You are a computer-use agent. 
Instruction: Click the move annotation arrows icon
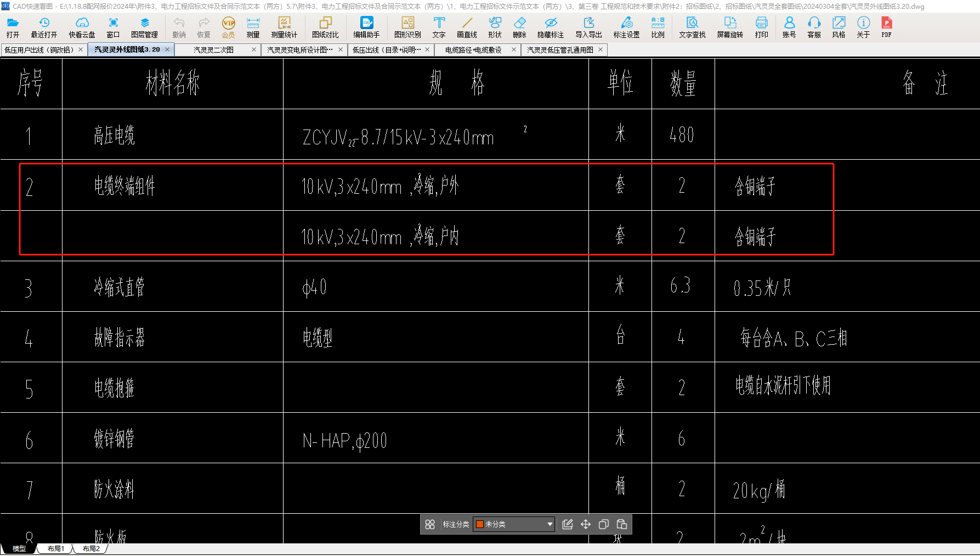586,524
